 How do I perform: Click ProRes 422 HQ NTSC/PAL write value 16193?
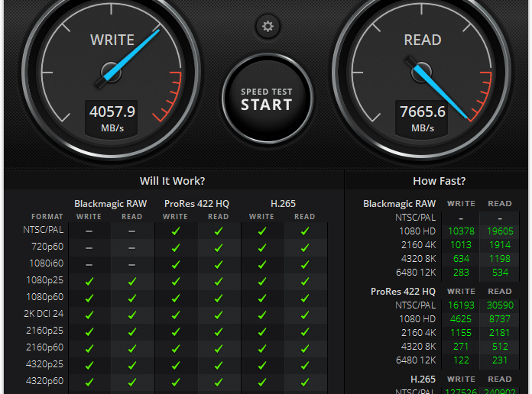click(x=461, y=305)
